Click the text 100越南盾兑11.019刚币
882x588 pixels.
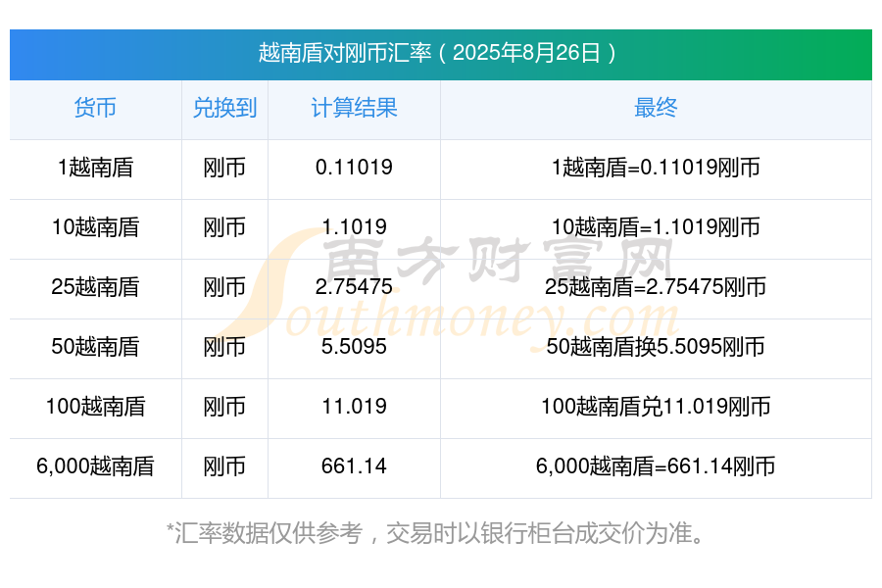pos(656,407)
